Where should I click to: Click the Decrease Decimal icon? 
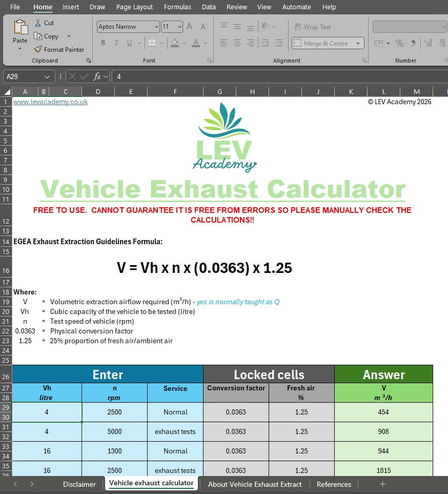click(x=441, y=43)
